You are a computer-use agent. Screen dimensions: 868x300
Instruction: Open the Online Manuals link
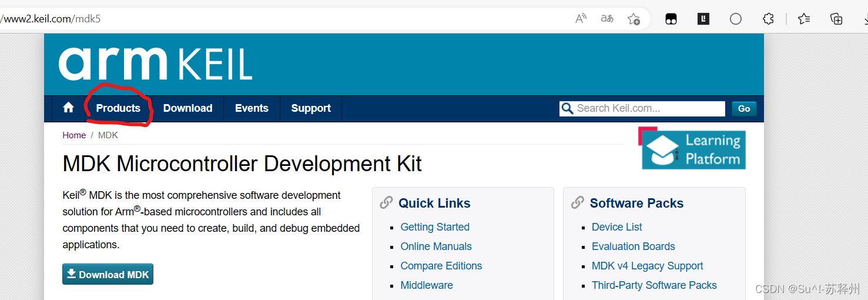pos(436,246)
